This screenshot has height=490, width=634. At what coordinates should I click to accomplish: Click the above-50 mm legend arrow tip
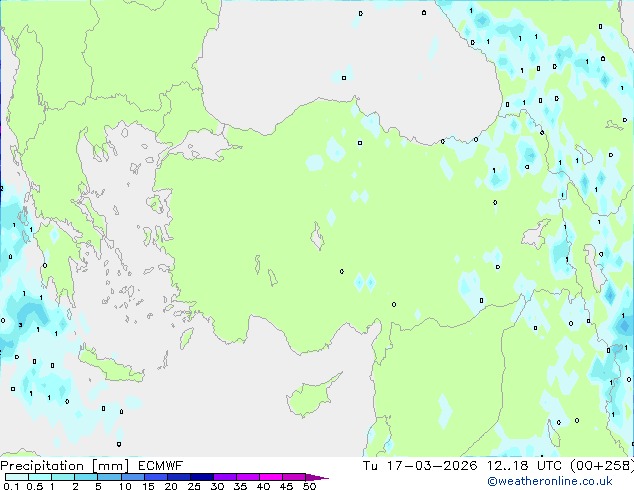coord(317,477)
